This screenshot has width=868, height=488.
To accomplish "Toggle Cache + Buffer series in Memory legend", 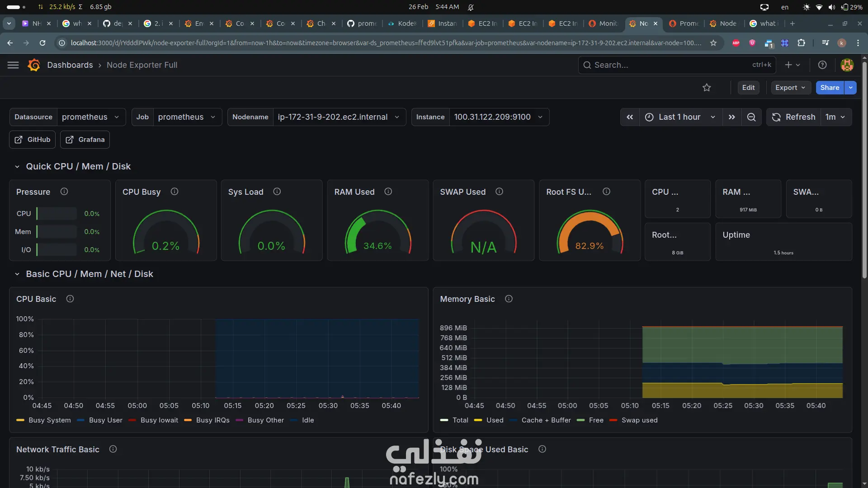I will (x=546, y=420).
